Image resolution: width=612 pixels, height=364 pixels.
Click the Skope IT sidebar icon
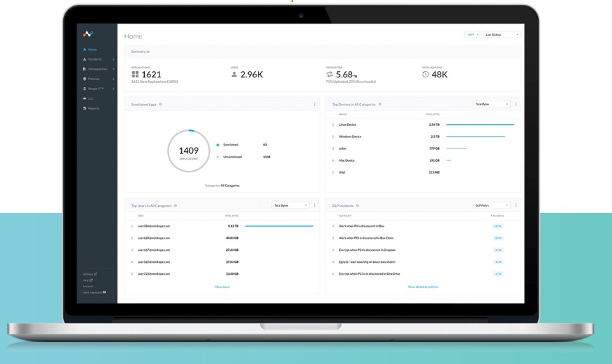pos(84,89)
